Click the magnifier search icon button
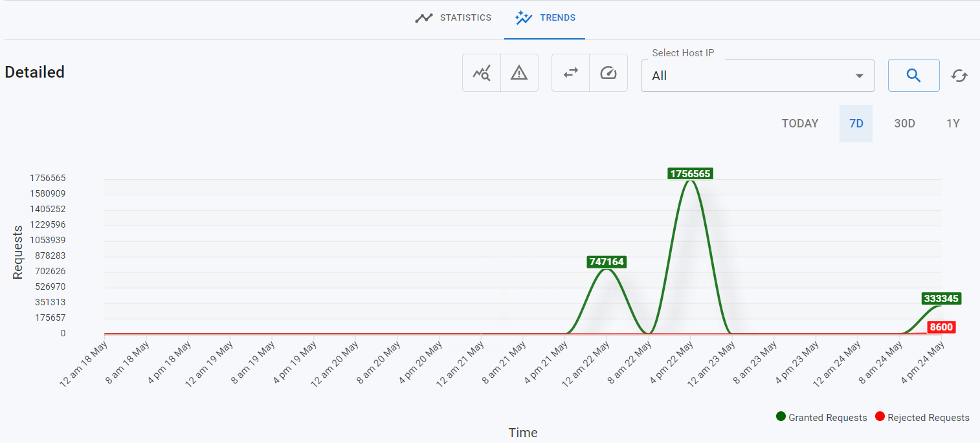Viewport: 980px width, 443px height. pos(913,75)
